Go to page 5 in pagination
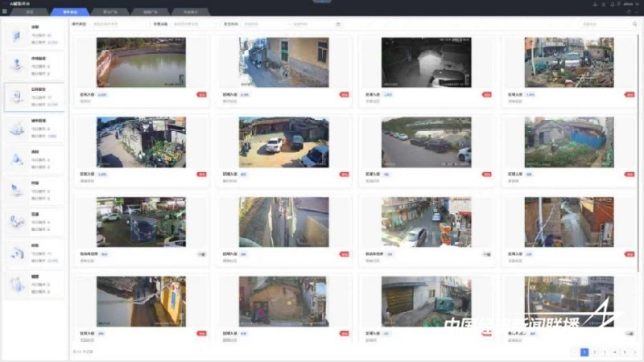644x362 pixels. pyautogui.click(x=624, y=352)
